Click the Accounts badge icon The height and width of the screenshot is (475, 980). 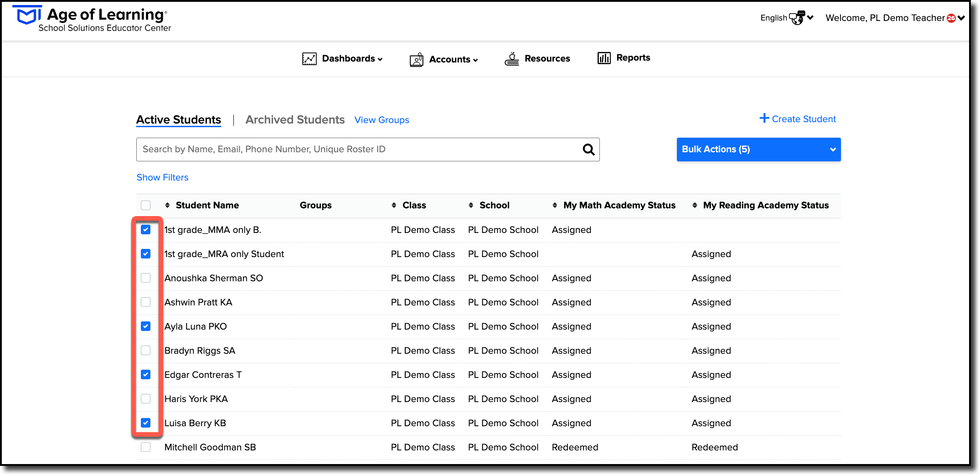417,60
